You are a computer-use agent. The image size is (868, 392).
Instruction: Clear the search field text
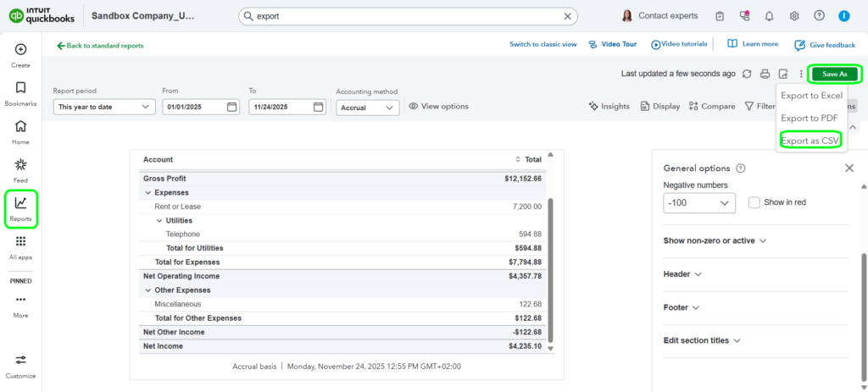[567, 16]
